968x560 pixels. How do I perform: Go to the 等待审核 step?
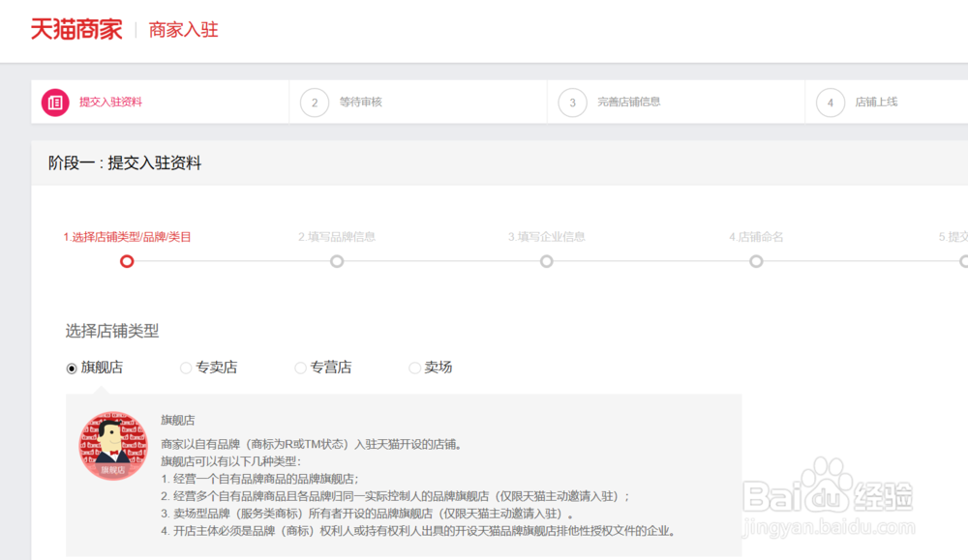pyautogui.click(x=360, y=103)
